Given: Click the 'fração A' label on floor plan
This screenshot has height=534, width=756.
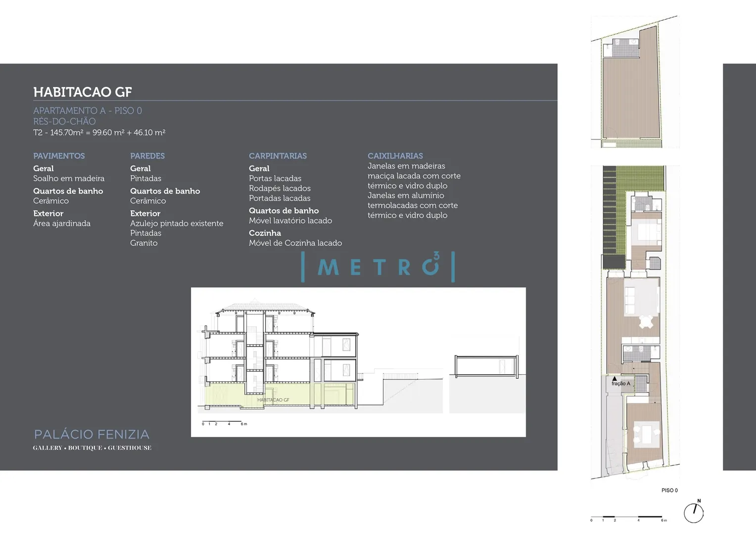Looking at the screenshot, I should (621, 384).
